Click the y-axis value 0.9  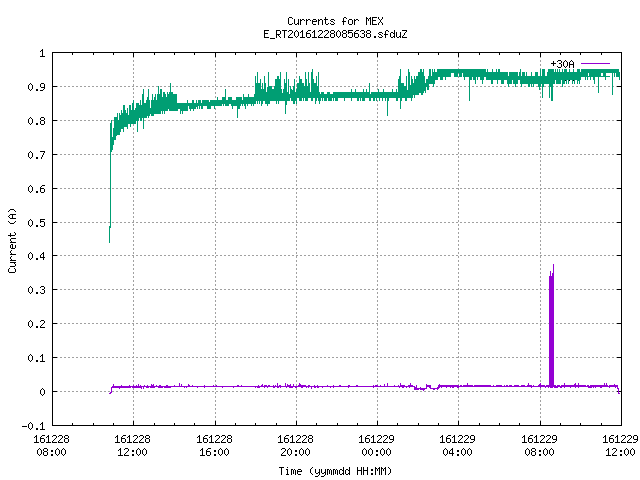(36, 87)
